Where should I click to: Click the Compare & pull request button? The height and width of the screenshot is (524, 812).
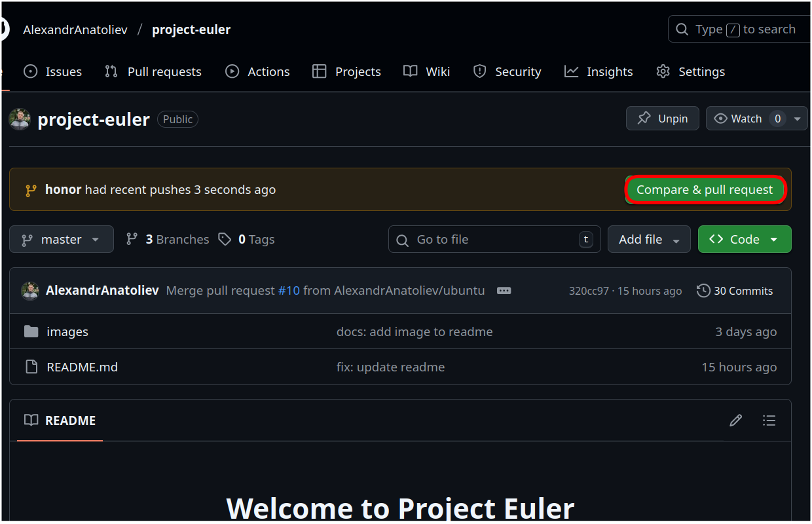point(705,189)
